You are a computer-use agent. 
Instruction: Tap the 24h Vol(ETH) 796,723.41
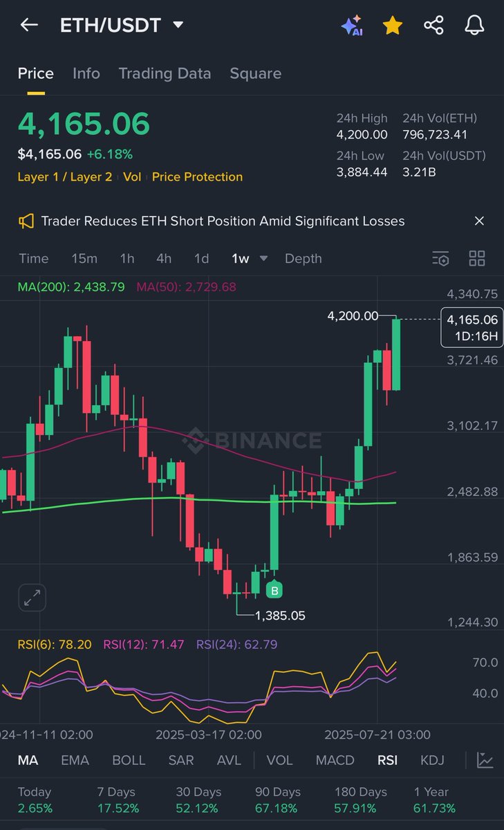point(435,135)
